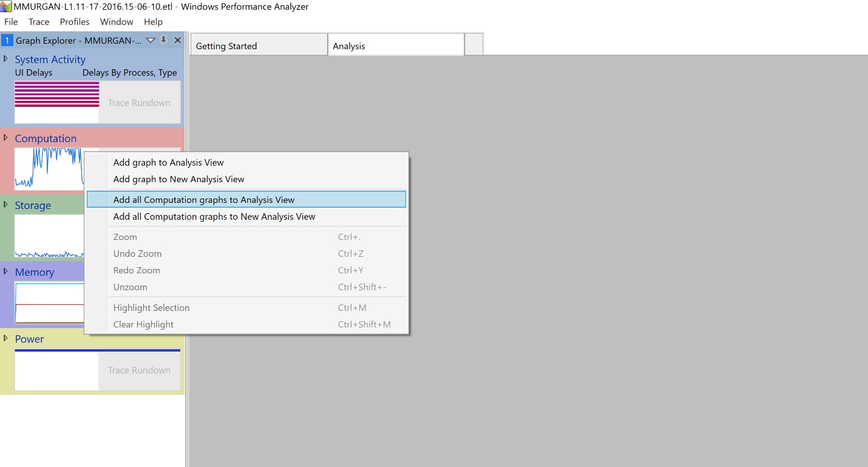Select the Storage graph thumbnail
Viewport: 868px width, 467px height.
[49, 236]
